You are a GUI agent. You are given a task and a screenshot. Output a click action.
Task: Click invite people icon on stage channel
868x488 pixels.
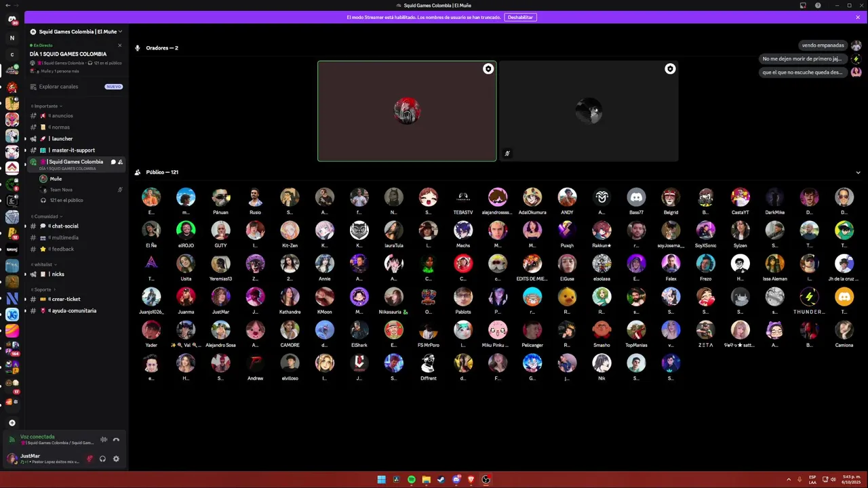tap(120, 162)
